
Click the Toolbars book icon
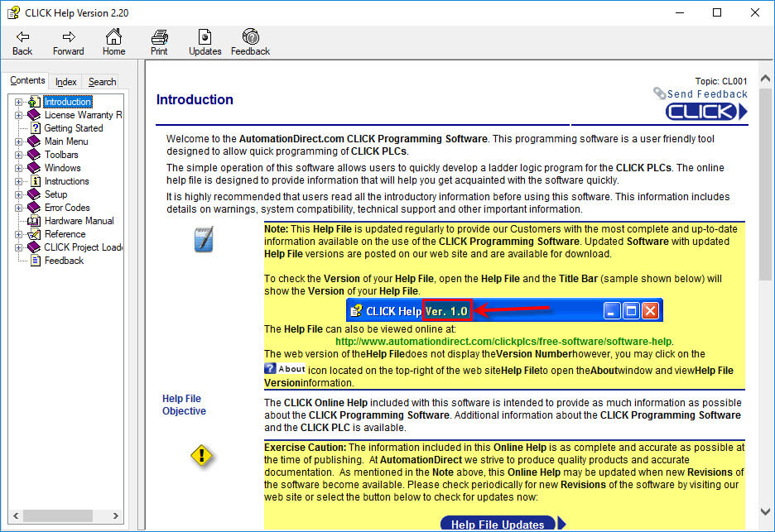click(x=34, y=155)
